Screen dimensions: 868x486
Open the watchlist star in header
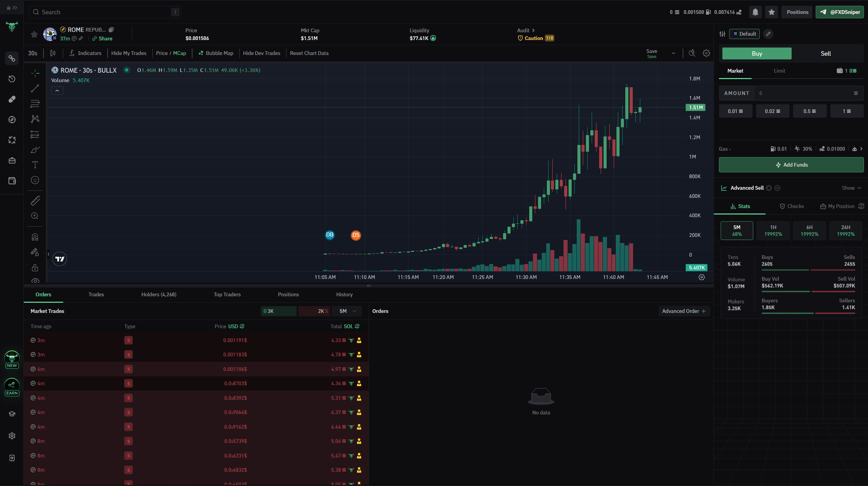[771, 12]
